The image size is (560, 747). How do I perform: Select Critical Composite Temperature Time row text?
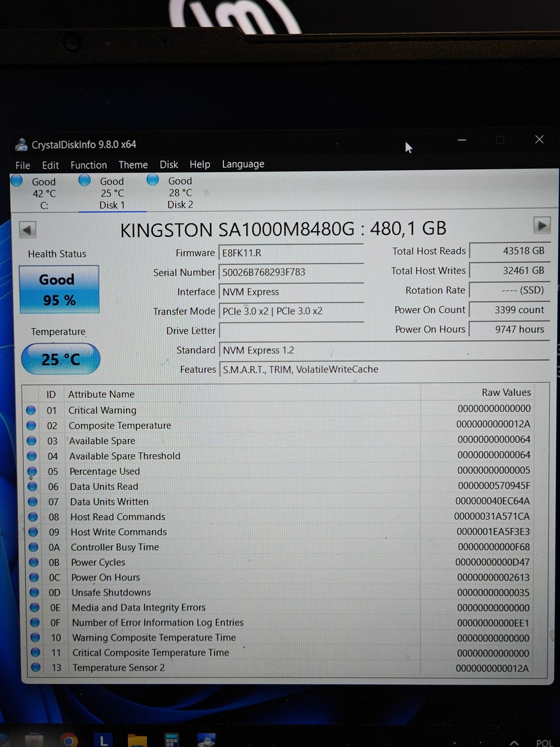(x=150, y=652)
